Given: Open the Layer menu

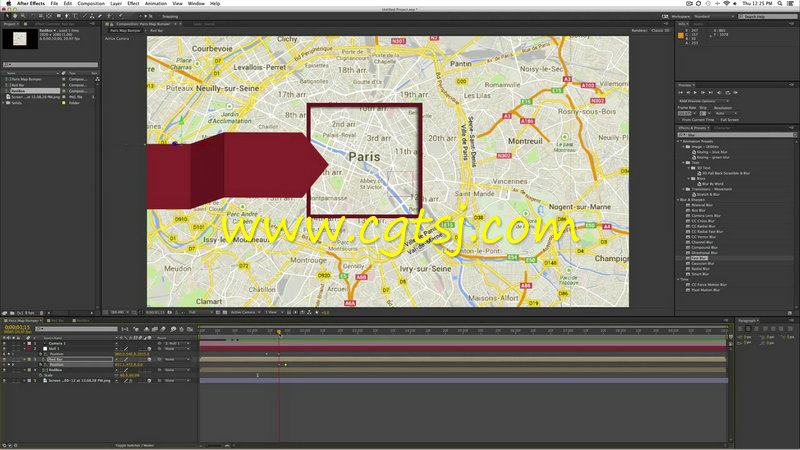Looking at the screenshot, I should coord(116,3).
